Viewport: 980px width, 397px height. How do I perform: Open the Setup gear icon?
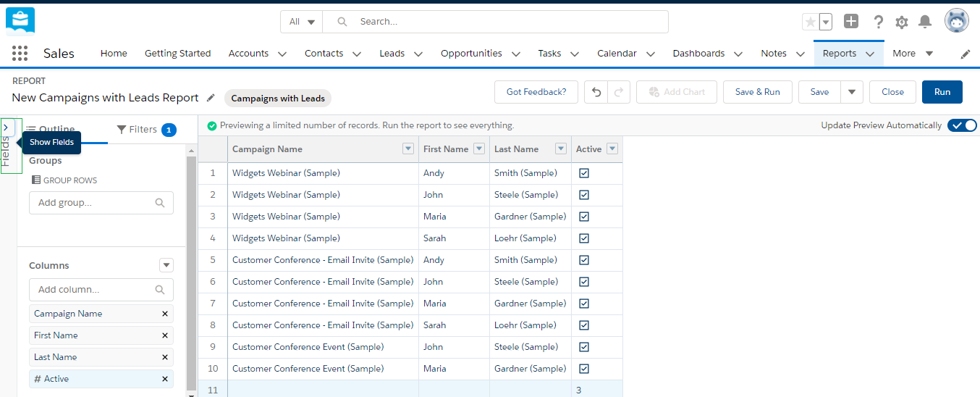click(901, 22)
